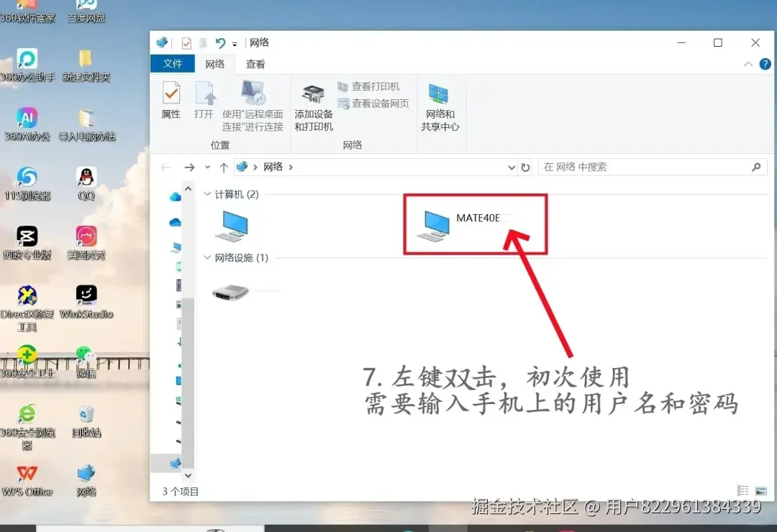The width and height of the screenshot is (777, 532).
Task: Collapse the 计算机 (2) group
Action: [208, 193]
